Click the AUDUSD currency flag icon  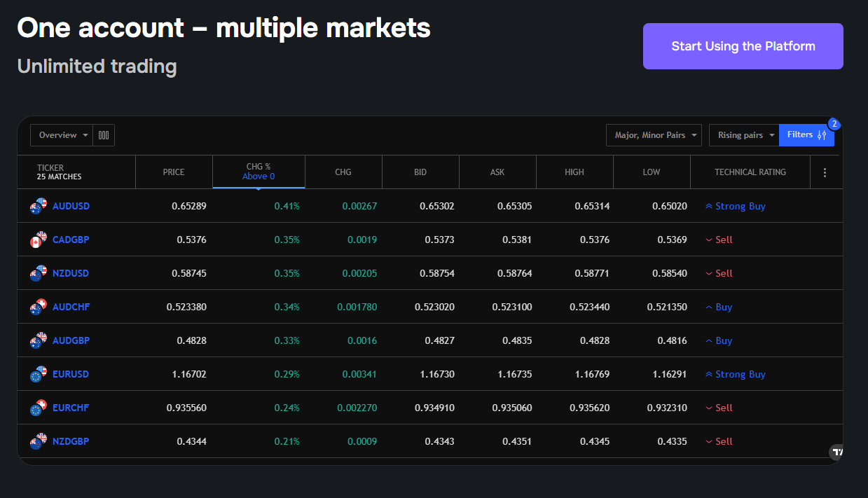pos(38,206)
